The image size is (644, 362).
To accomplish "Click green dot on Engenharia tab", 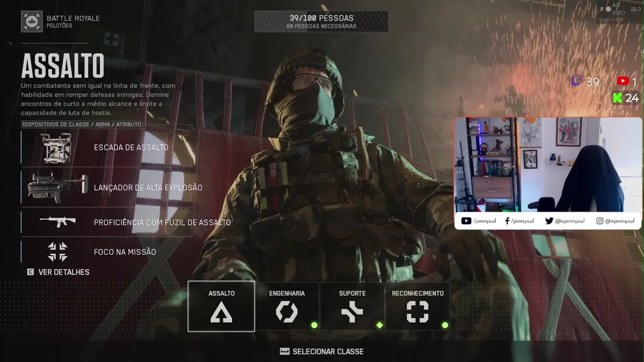I will (314, 325).
